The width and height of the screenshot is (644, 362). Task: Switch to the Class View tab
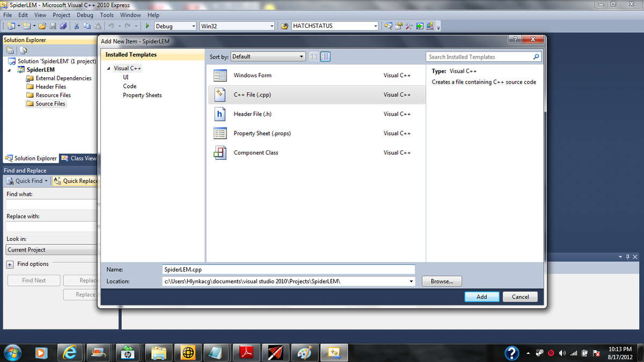coord(78,158)
